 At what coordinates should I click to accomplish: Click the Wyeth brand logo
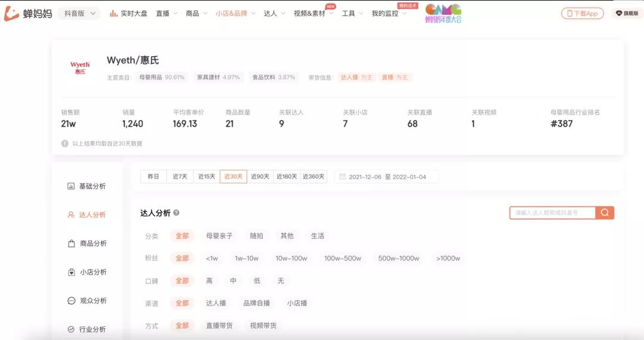[x=79, y=68]
